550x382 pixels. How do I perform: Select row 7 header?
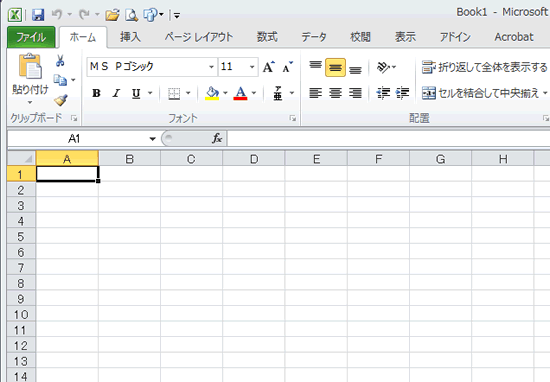tap(21, 268)
